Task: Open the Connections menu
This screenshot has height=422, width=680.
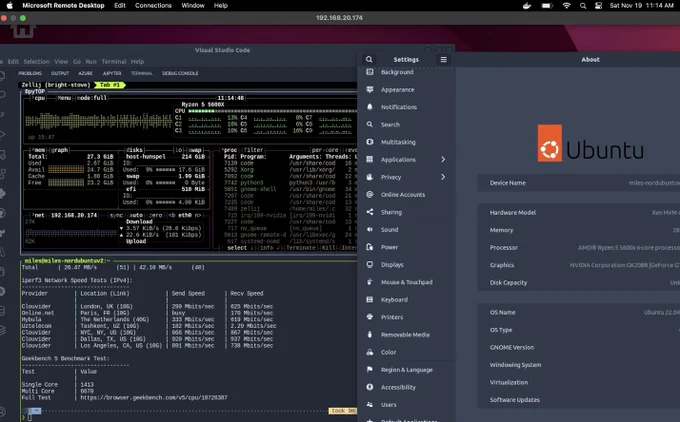Action: pyautogui.click(x=153, y=6)
